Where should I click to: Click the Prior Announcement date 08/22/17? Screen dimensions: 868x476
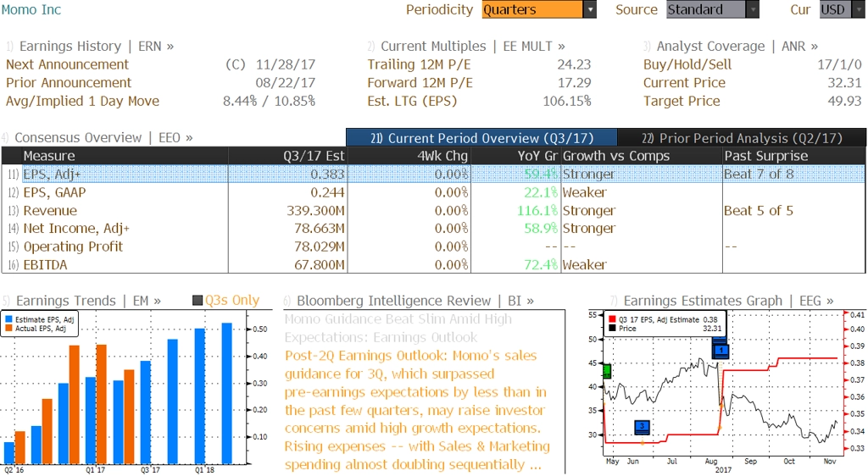point(286,83)
